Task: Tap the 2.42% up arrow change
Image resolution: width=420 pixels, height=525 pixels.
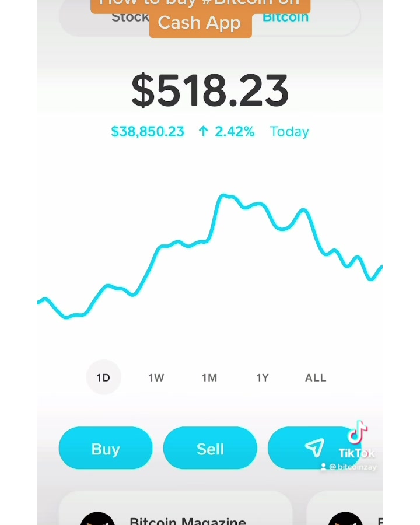Action: [226, 132]
